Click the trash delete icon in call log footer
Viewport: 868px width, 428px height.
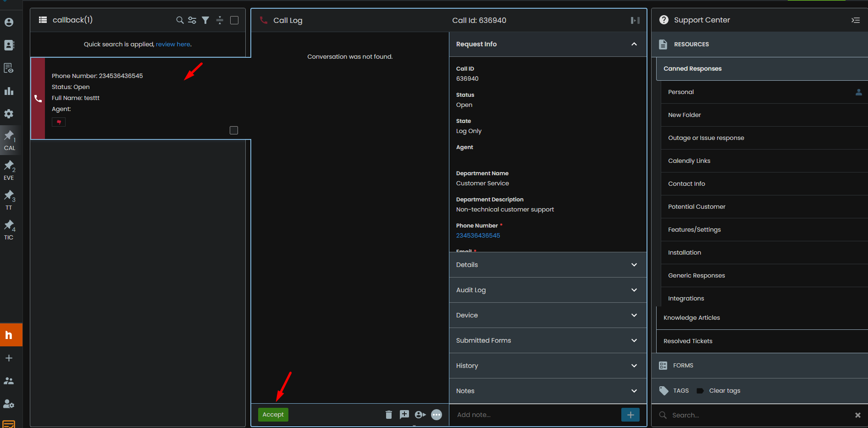click(x=389, y=415)
